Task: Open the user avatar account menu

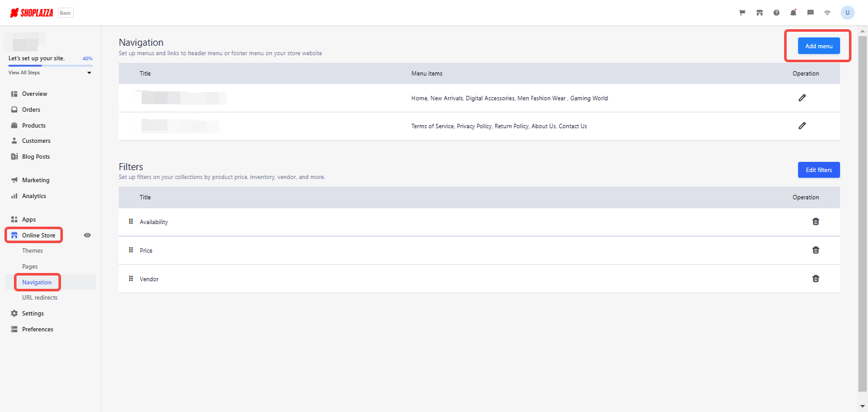Action: [x=847, y=13]
